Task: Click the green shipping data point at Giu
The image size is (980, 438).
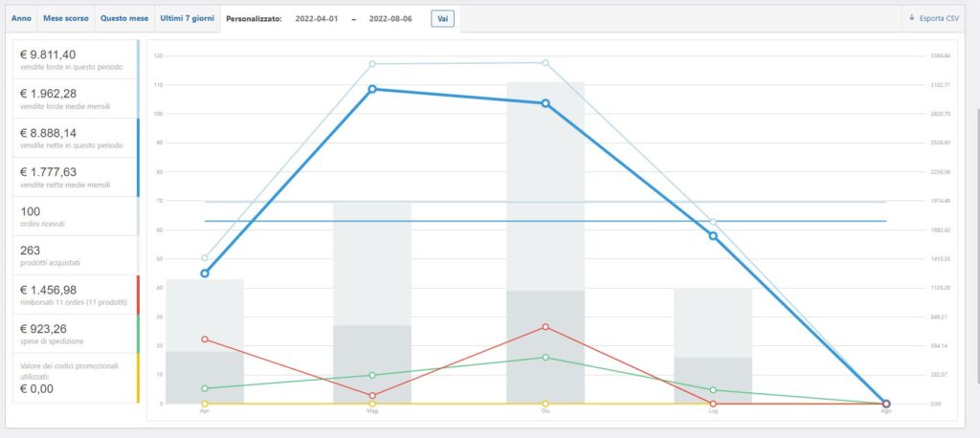Action: click(546, 358)
